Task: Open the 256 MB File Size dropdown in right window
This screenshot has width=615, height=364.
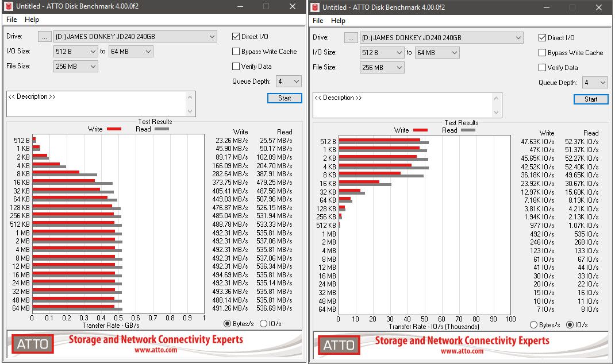Action: coord(382,67)
